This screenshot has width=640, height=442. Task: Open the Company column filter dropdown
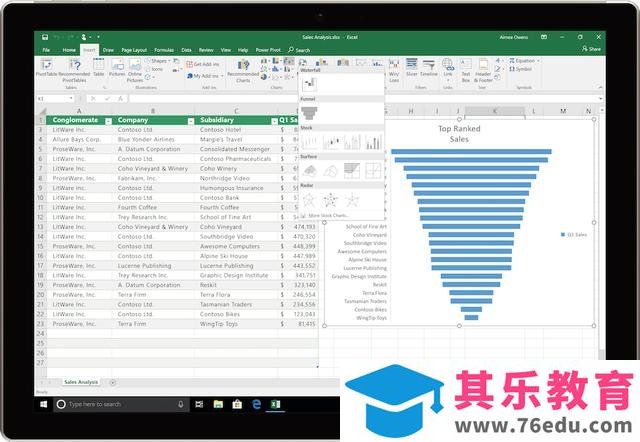point(191,121)
